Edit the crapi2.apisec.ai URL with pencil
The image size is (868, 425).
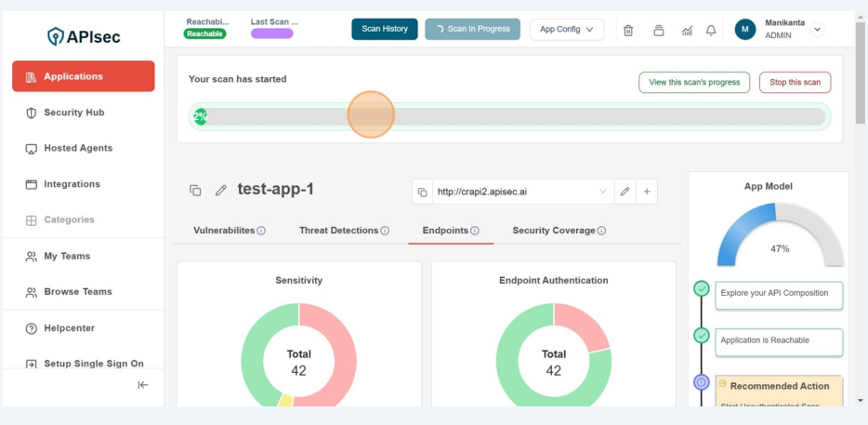tap(625, 192)
